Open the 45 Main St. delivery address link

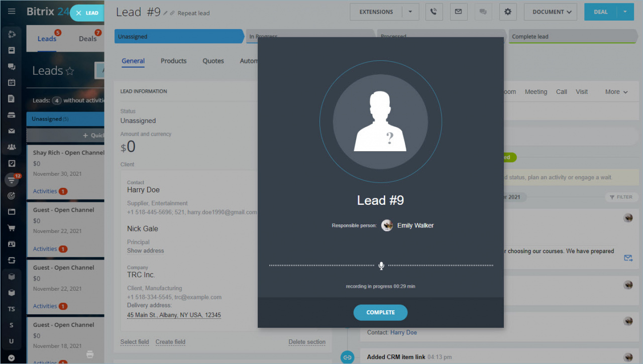pyautogui.click(x=174, y=315)
